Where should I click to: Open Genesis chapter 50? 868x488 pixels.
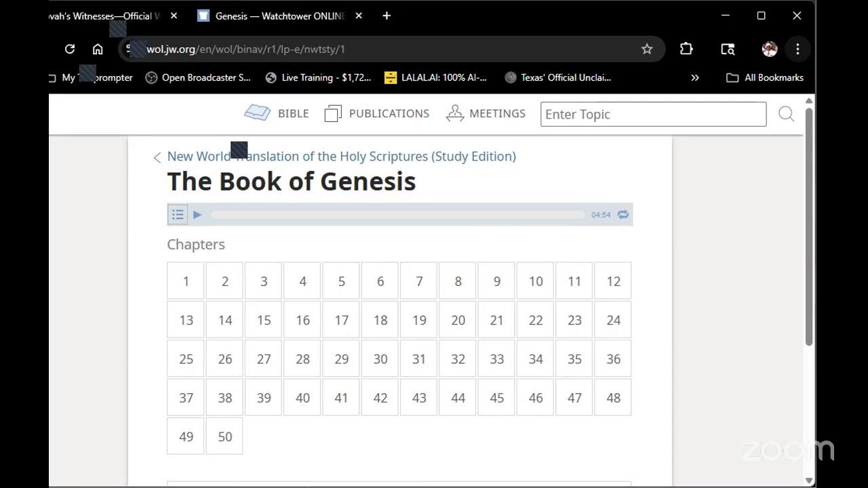[x=224, y=436]
